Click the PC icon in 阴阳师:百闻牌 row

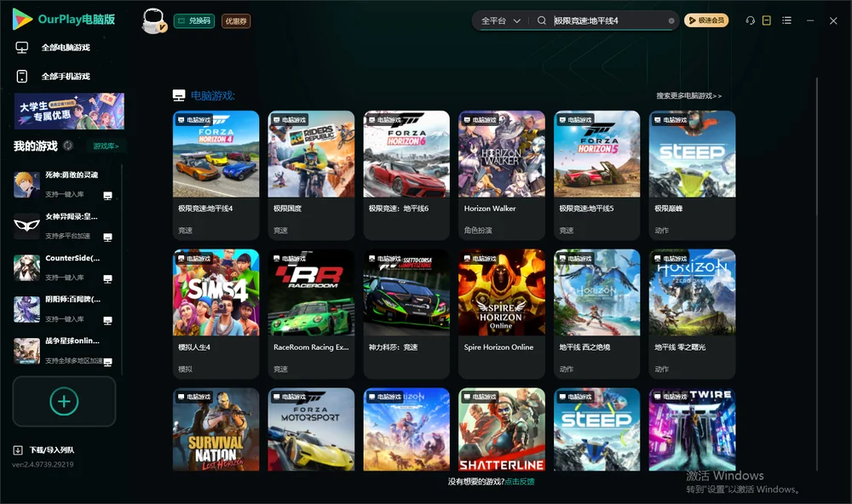click(107, 320)
